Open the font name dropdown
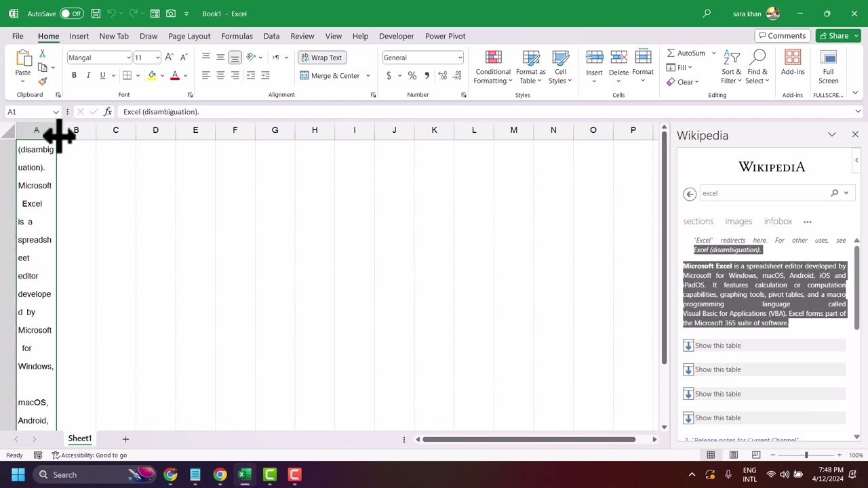Viewport: 868px width, 488px height. click(128, 58)
